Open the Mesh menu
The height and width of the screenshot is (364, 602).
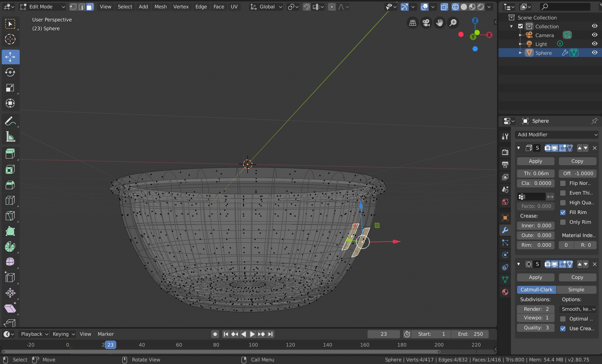[x=161, y=7]
